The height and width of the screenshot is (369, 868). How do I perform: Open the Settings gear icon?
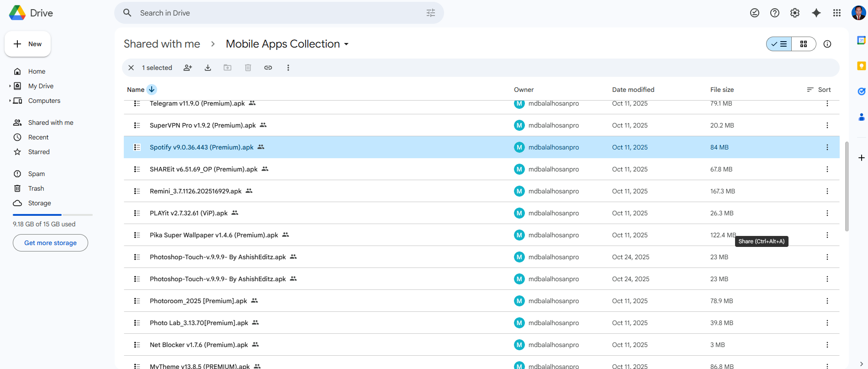tap(795, 13)
